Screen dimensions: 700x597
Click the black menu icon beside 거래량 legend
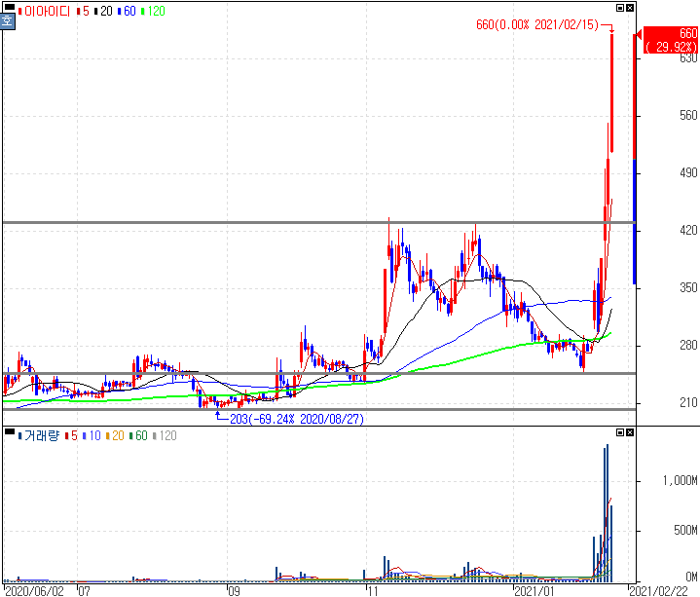click(x=9, y=431)
